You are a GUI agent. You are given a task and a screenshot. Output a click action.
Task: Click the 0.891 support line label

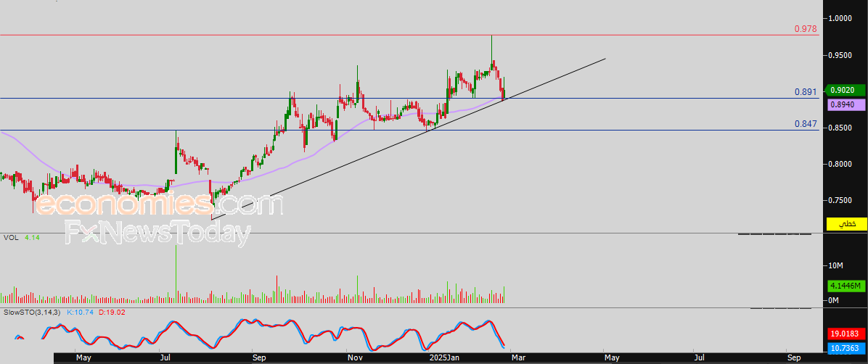[806, 92]
